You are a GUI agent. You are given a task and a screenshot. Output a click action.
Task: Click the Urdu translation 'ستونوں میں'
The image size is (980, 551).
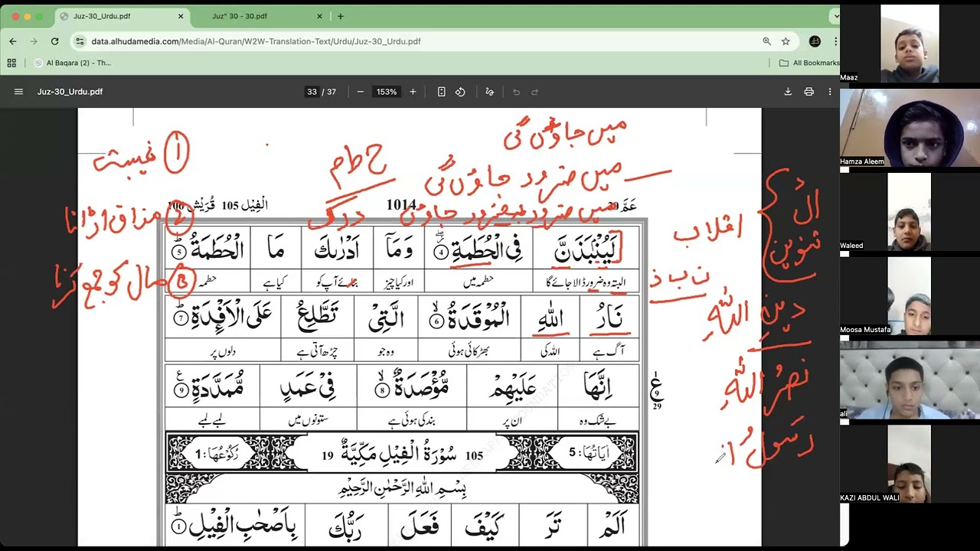(x=307, y=420)
